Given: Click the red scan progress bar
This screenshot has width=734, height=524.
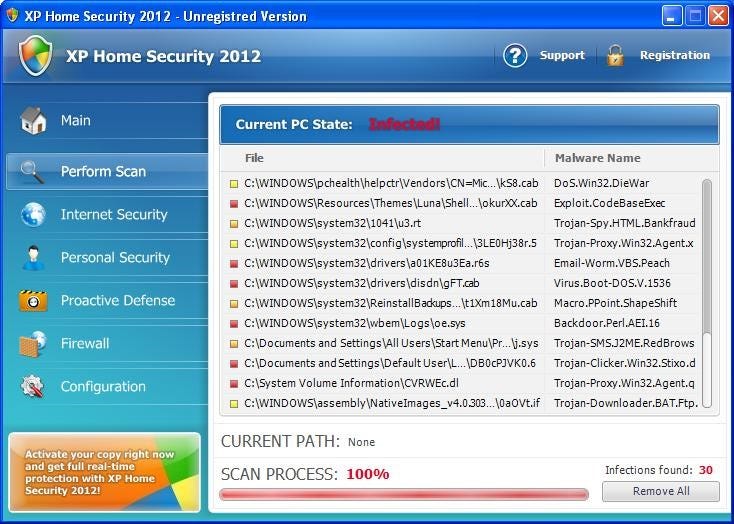Looking at the screenshot, I should [x=404, y=494].
